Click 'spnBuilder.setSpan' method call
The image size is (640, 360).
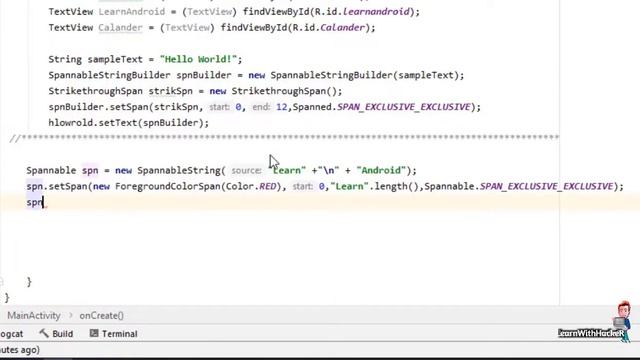point(99,107)
